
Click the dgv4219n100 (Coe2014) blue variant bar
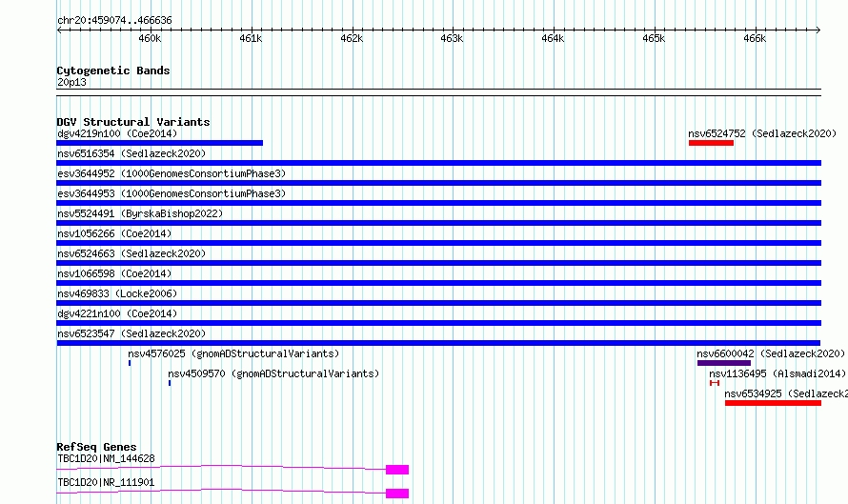coord(159,143)
